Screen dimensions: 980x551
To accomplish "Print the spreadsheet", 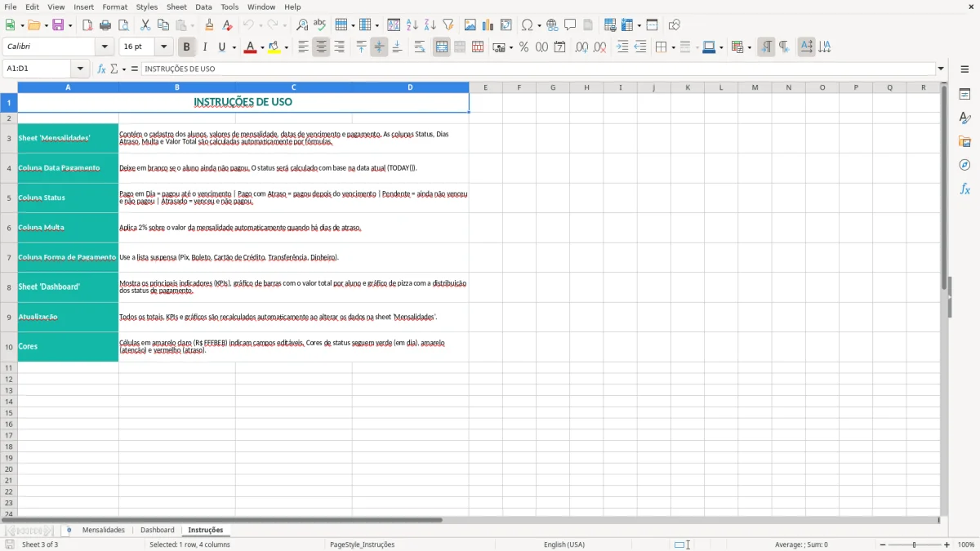I will click(105, 25).
